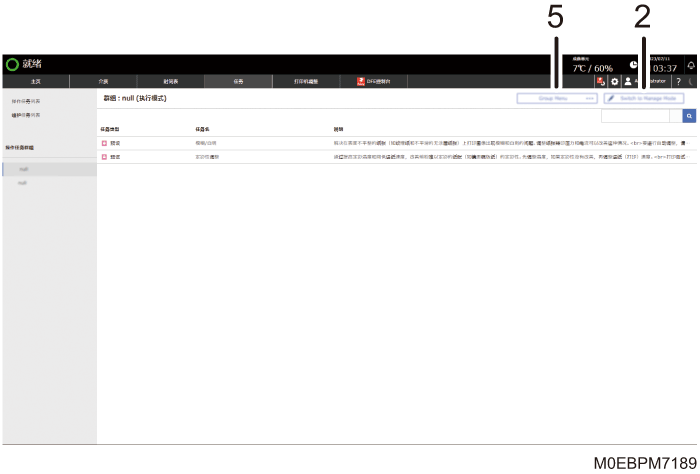Screen dimensions: 700x474
Task: Click the 任务名 column header
Action: (x=202, y=129)
